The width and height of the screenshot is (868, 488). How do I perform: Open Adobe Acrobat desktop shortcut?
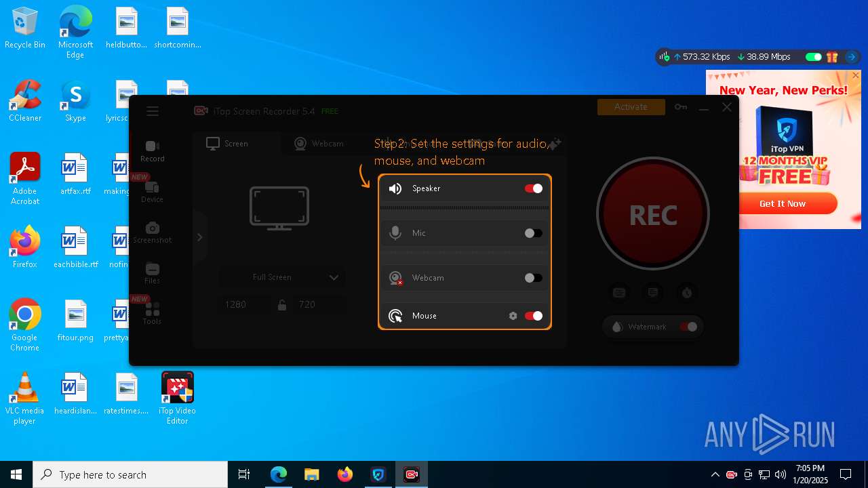click(x=25, y=179)
